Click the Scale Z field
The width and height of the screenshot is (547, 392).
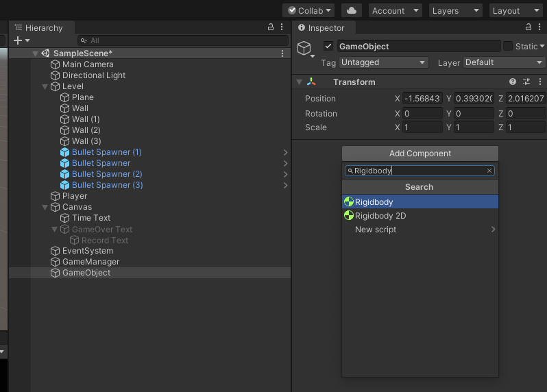[x=525, y=127]
